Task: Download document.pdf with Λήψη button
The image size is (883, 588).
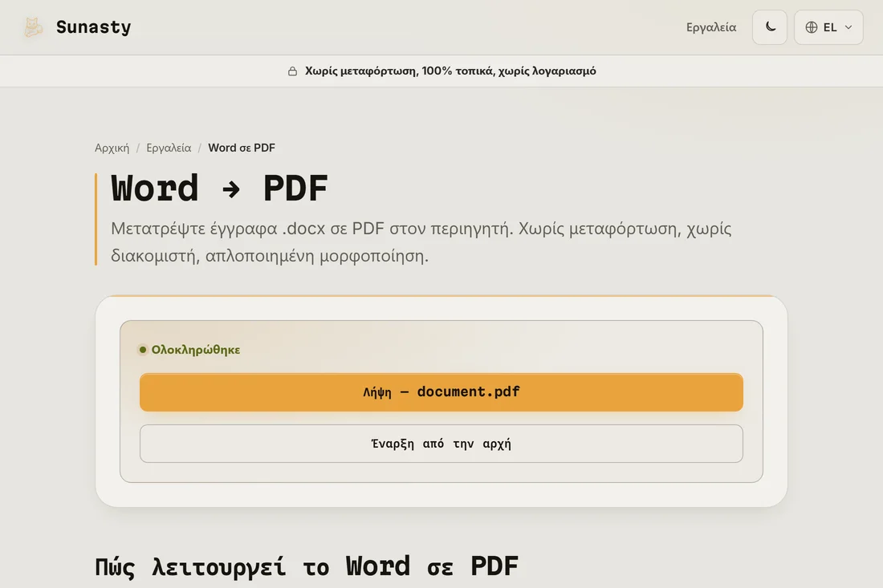Action: [x=441, y=392]
